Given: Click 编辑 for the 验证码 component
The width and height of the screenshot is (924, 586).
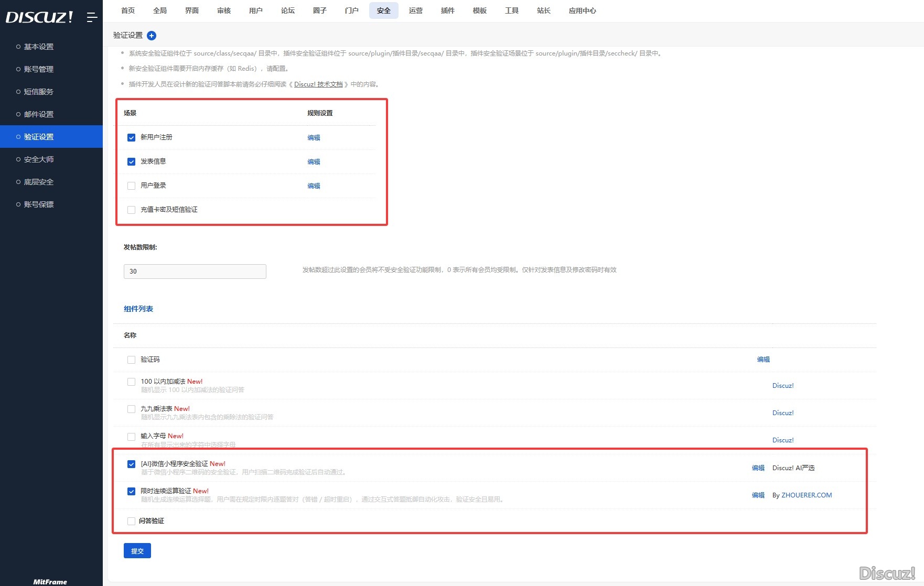Looking at the screenshot, I should (763, 360).
